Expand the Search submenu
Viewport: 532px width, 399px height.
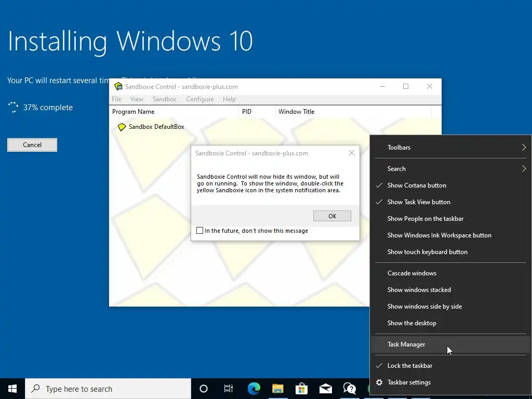[450, 169]
